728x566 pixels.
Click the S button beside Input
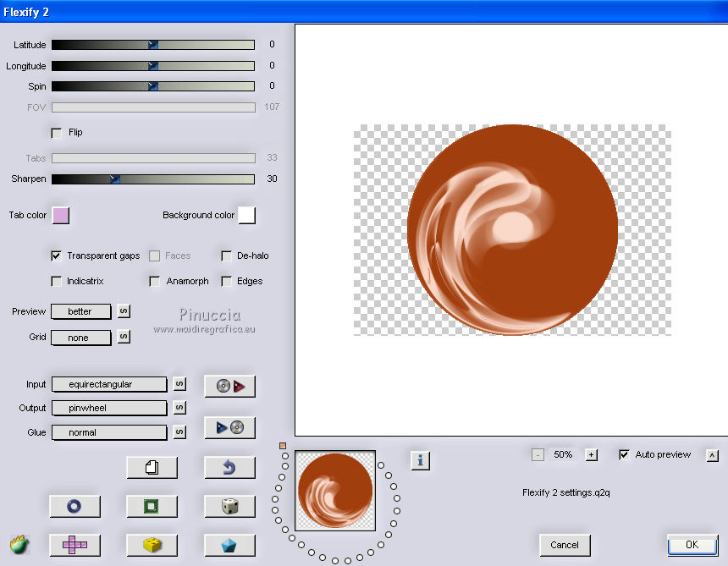pos(179,383)
